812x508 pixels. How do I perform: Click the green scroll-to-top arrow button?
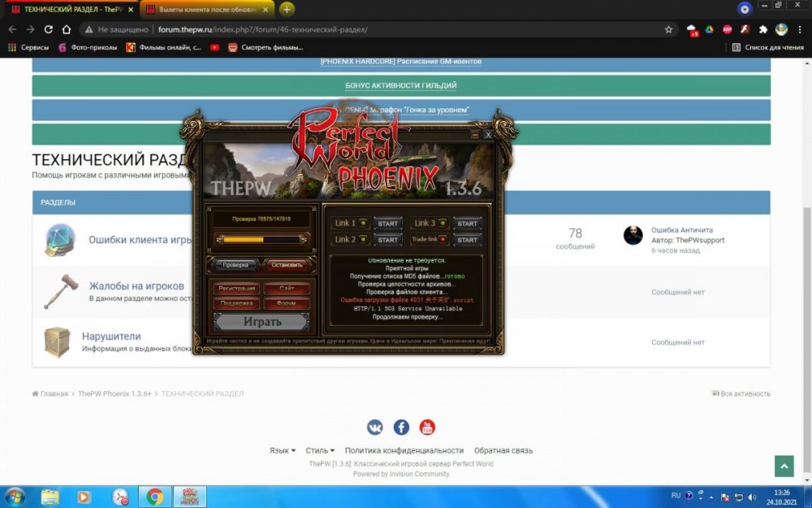[784, 466]
